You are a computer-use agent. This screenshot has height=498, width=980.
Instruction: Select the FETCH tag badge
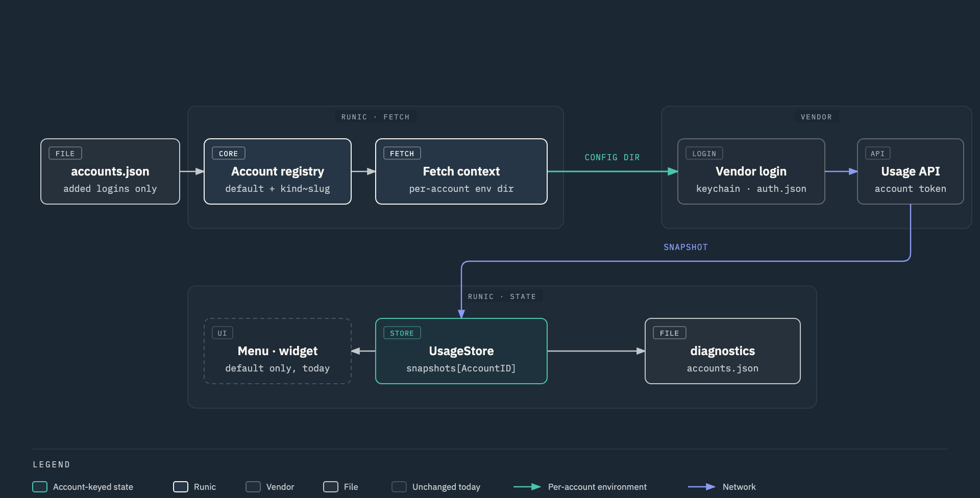click(402, 153)
